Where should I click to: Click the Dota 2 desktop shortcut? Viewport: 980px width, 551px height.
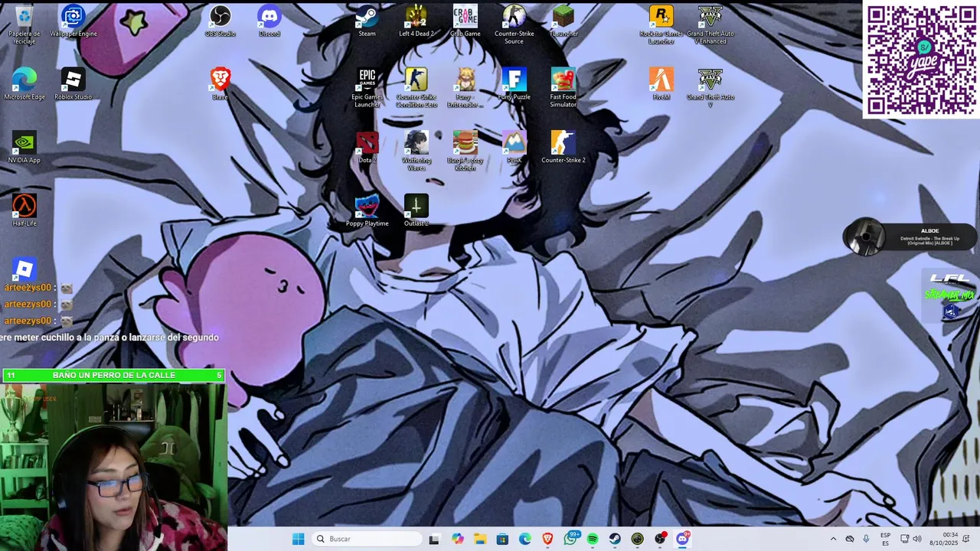point(367,148)
